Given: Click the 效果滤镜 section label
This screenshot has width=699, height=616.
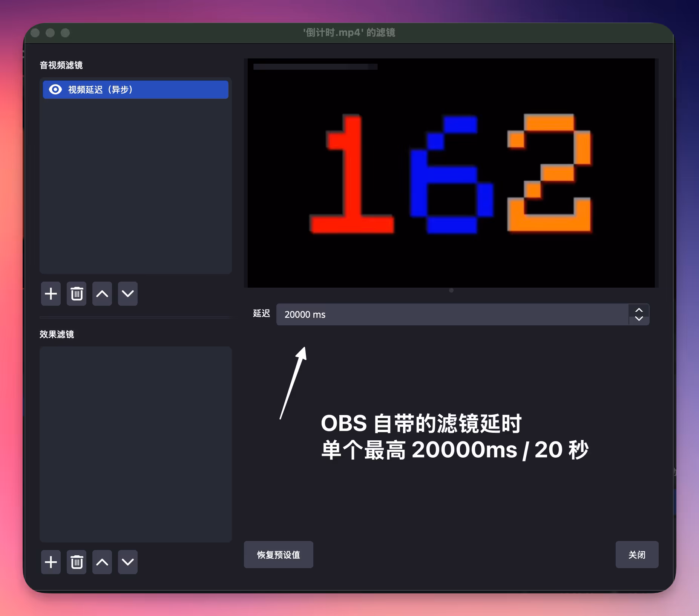Looking at the screenshot, I should coord(57,334).
